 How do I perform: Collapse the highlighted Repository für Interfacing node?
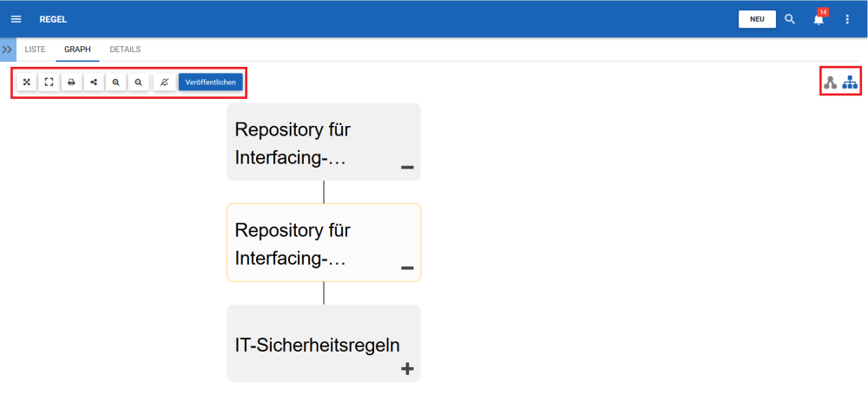(407, 267)
